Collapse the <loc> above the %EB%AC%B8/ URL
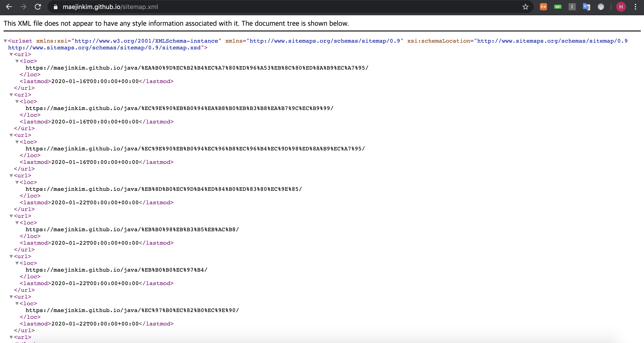Screen dimensions: 644x343 [x=17, y=223]
